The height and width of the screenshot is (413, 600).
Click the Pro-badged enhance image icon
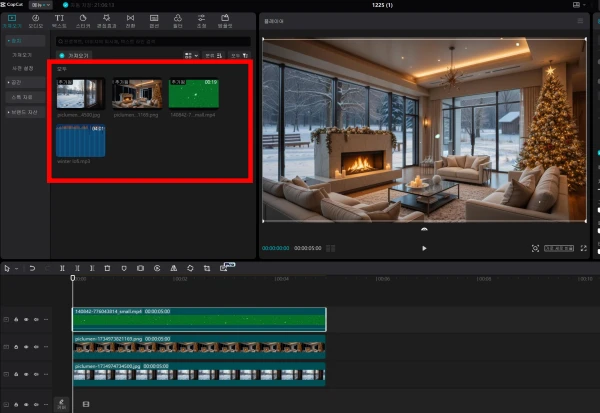[226, 268]
